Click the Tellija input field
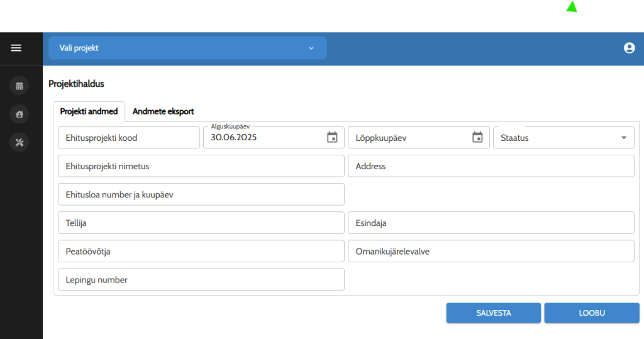The height and width of the screenshot is (339, 644). tap(201, 223)
